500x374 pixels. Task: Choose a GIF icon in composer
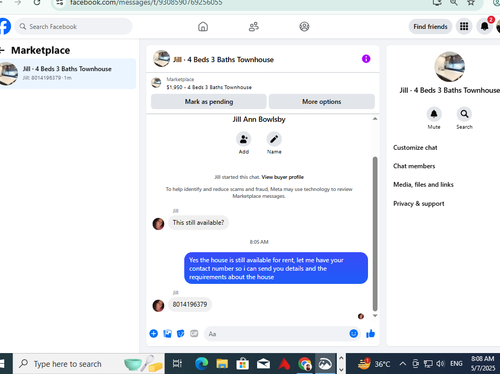coord(194,333)
